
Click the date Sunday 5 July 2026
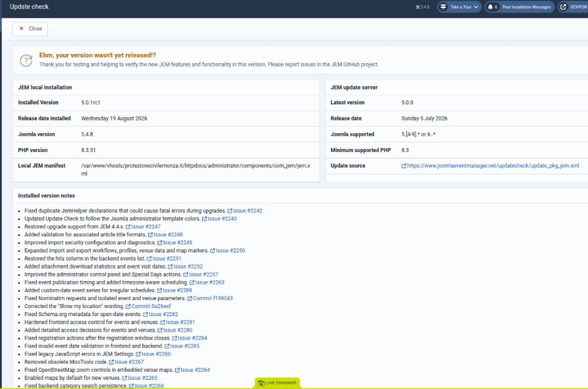(424, 118)
